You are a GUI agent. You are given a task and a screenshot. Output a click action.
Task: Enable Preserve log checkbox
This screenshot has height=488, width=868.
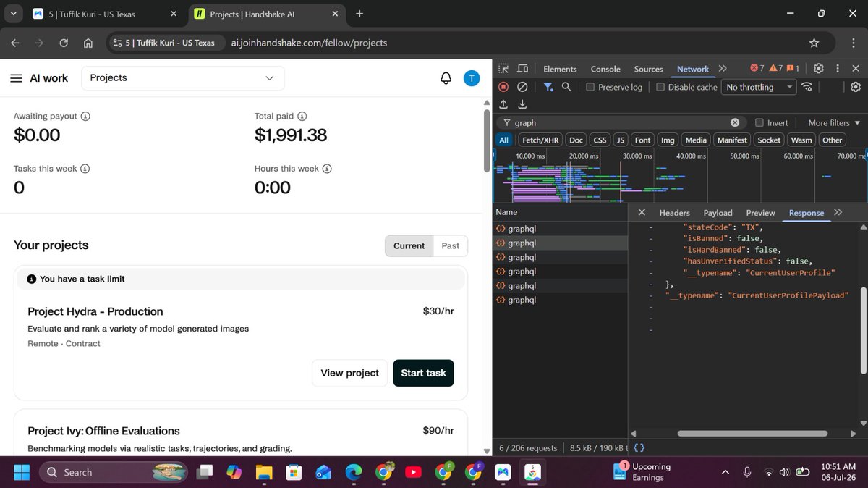pyautogui.click(x=590, y=87)
